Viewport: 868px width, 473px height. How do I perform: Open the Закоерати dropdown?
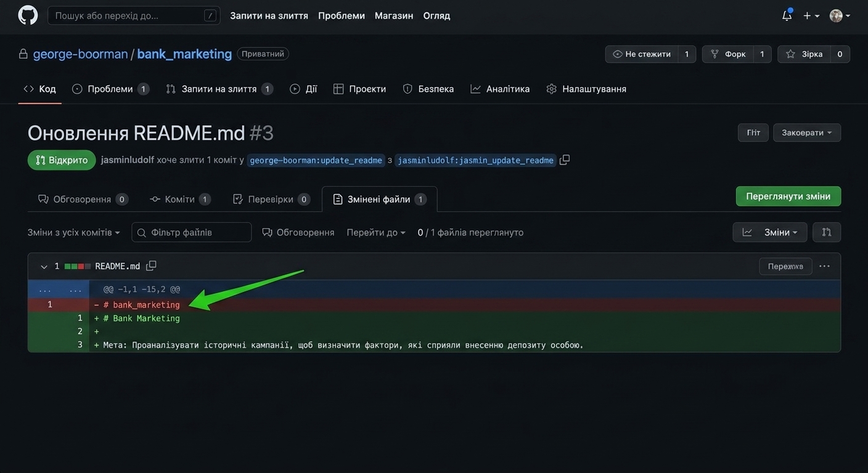pyautogui.click(x=807, y=132)
